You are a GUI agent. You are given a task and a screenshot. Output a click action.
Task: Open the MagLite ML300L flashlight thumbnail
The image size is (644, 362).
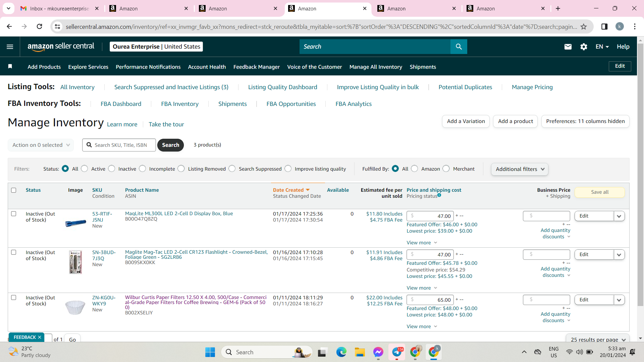point(75,223)
